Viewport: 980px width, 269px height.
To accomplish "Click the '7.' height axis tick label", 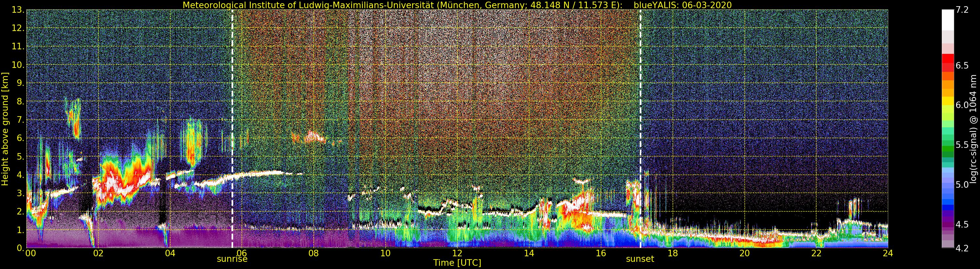I will pyautogui.click(x=21, y=120).
